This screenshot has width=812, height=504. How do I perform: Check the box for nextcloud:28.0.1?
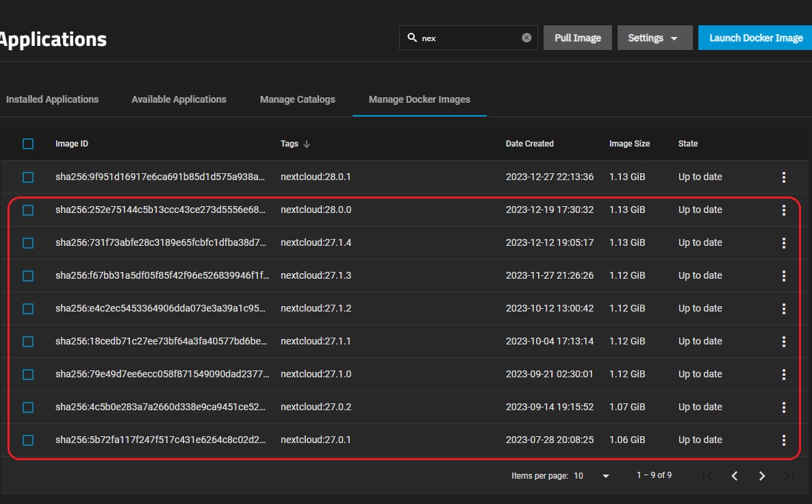pos(28,177)
